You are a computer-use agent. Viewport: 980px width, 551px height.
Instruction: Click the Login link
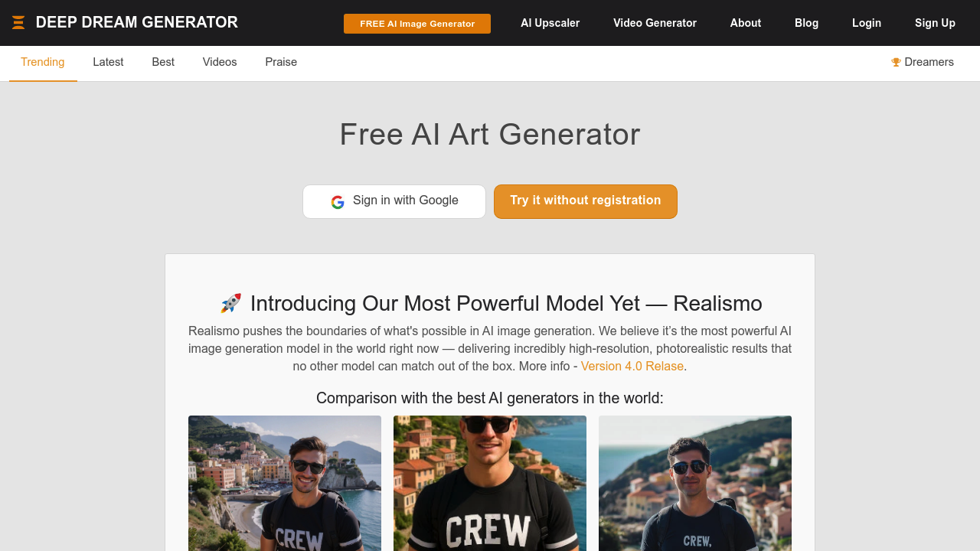click(867, 23)
